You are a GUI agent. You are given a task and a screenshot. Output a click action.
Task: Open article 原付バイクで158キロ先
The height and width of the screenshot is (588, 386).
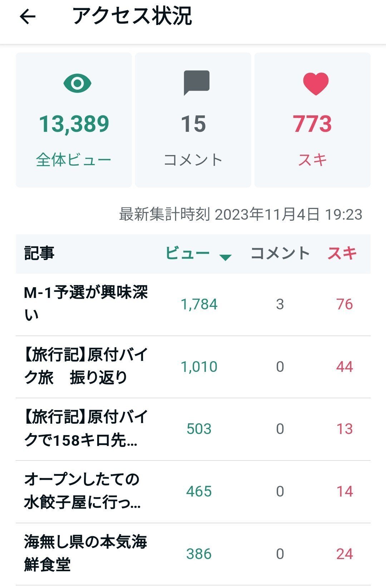coord(85,429)
